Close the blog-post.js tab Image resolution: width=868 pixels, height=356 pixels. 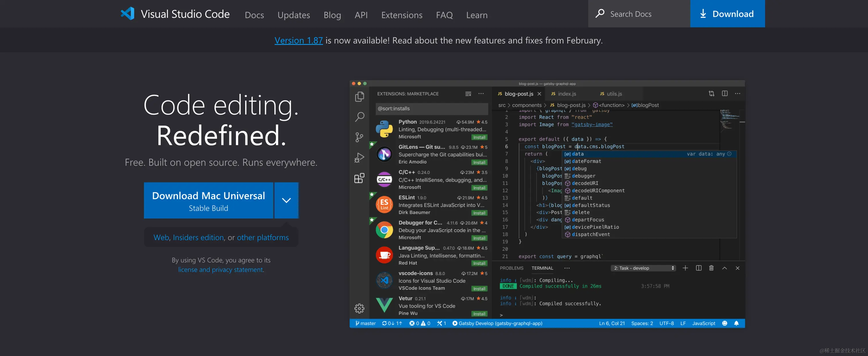(x=539, y=94)
